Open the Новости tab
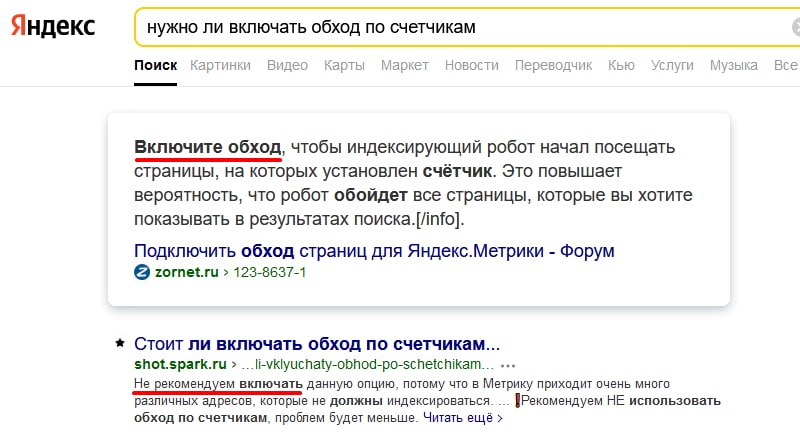This screenshot has height=437, width=800. pos(471,66)
